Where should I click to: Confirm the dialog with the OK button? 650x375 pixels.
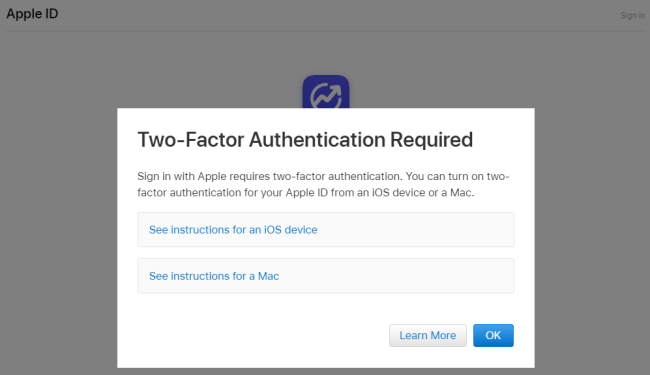[x=493, y=335]
